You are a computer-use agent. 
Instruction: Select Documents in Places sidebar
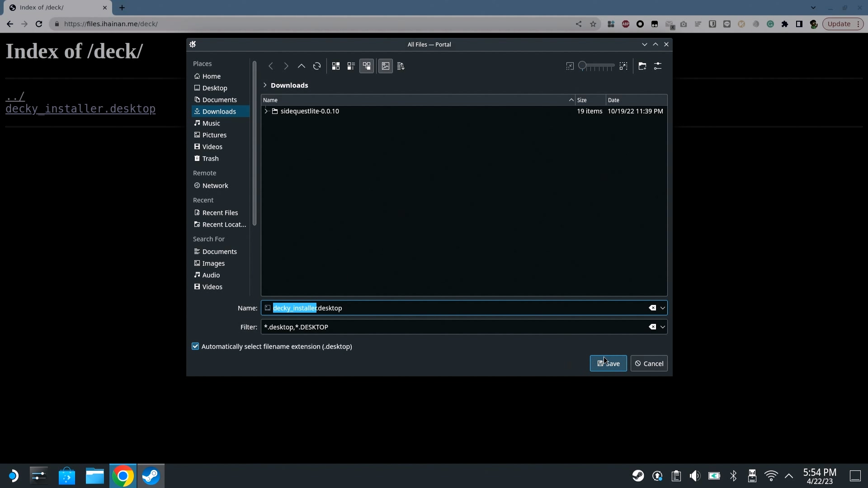coord(219,100)
